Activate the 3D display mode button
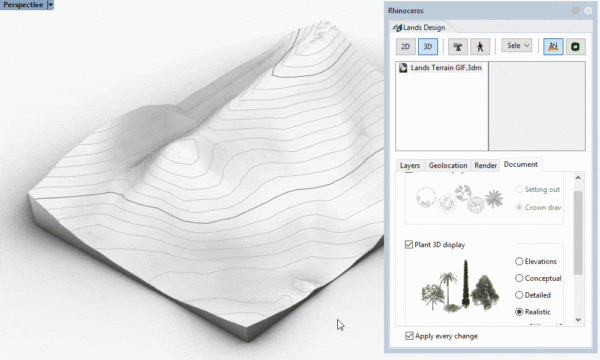Viewport: 600px width, 360px height. [428, 47]
